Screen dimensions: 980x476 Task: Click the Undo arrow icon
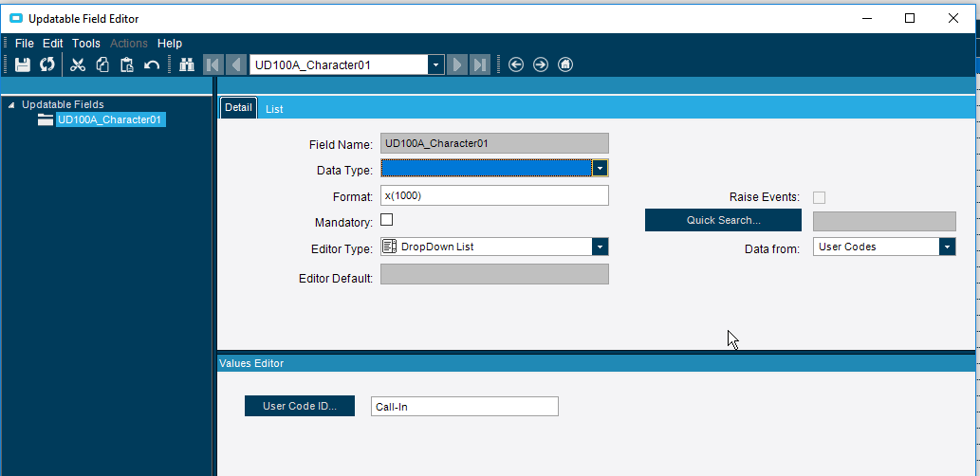coord(152,64)
